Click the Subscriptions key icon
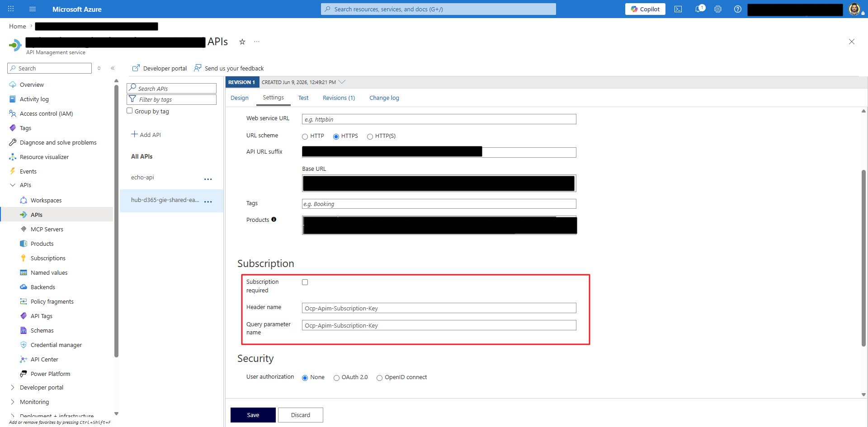 pyautogui.click(x=24, y=258)
